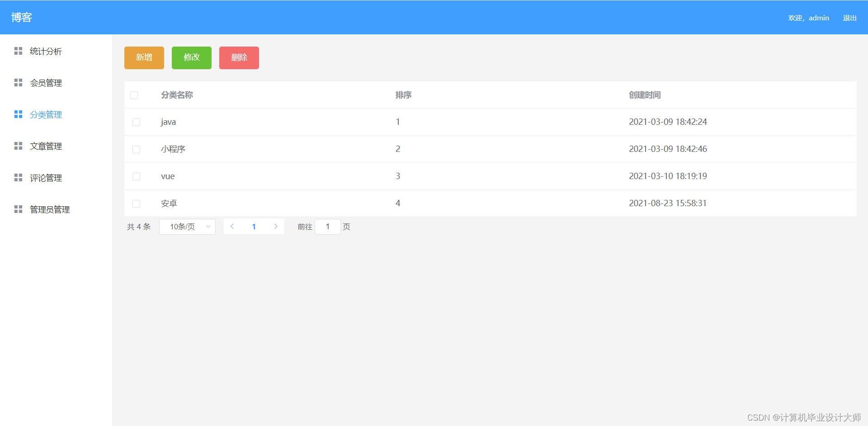The height and width of the screenshot is (426, 868).
Task: Click sort value 1 in java row
Action: (x=398, y=122)
